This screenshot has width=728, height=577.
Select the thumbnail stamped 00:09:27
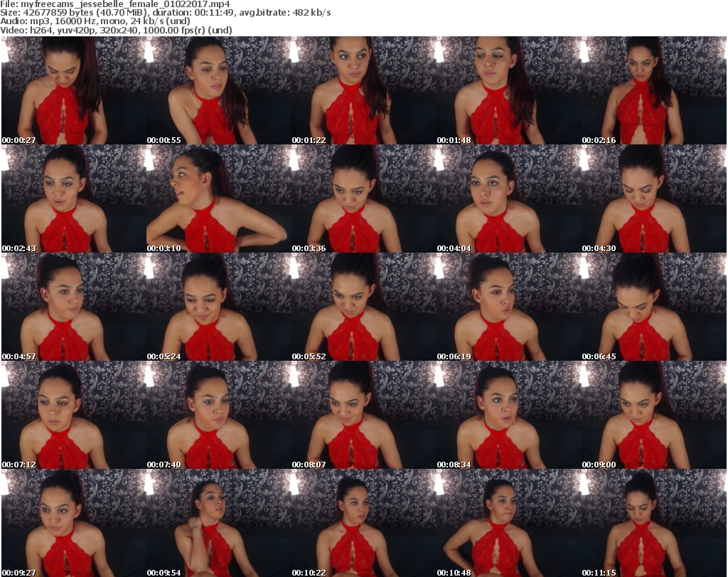[74, 523]
